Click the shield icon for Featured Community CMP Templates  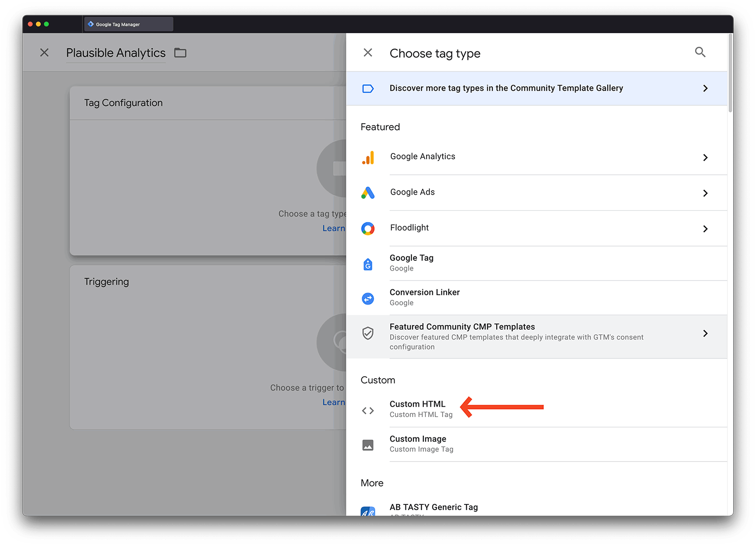coord(368,333)
